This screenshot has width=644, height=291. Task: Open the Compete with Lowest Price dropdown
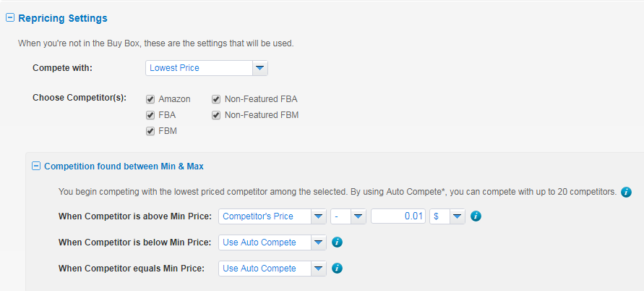click(x=207, y=68)
